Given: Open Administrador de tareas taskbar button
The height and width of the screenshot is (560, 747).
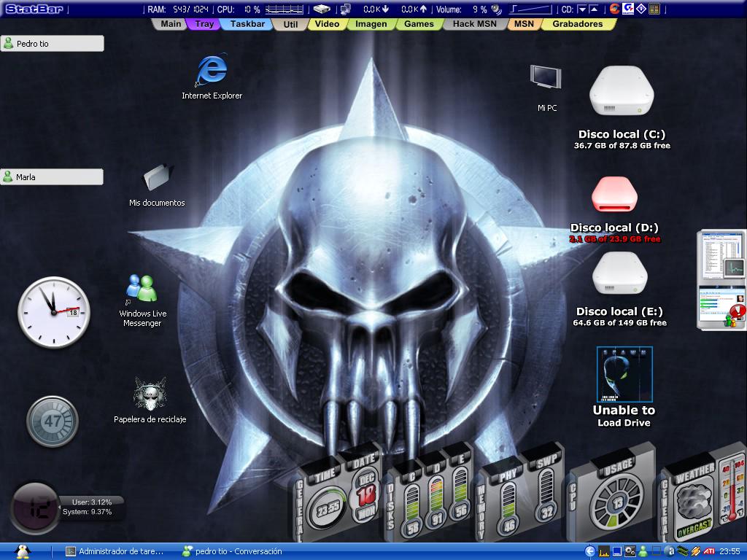Looking at the screenshot, I should 116,551.
